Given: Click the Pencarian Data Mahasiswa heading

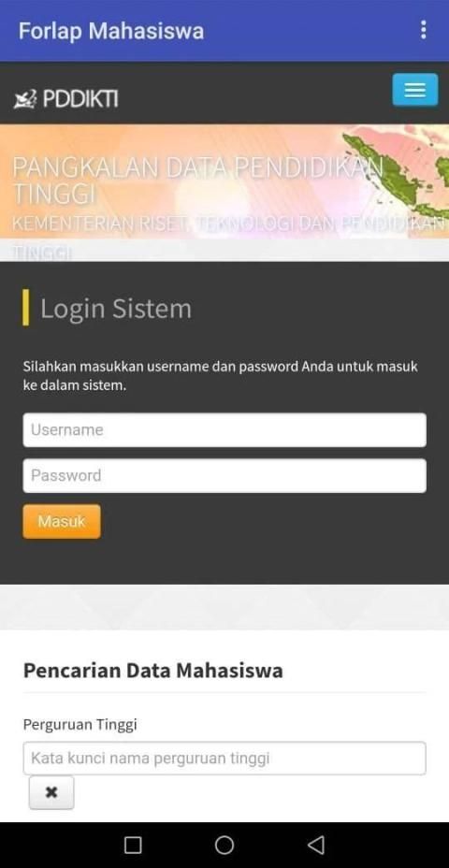Looking at the screenshot, I should (x=152, y=671).
